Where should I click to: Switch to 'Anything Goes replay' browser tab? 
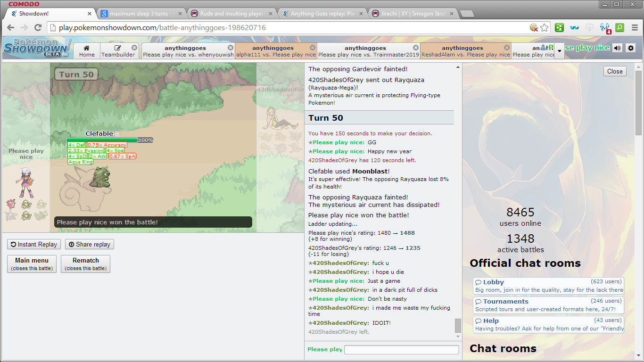click(322, 14)
